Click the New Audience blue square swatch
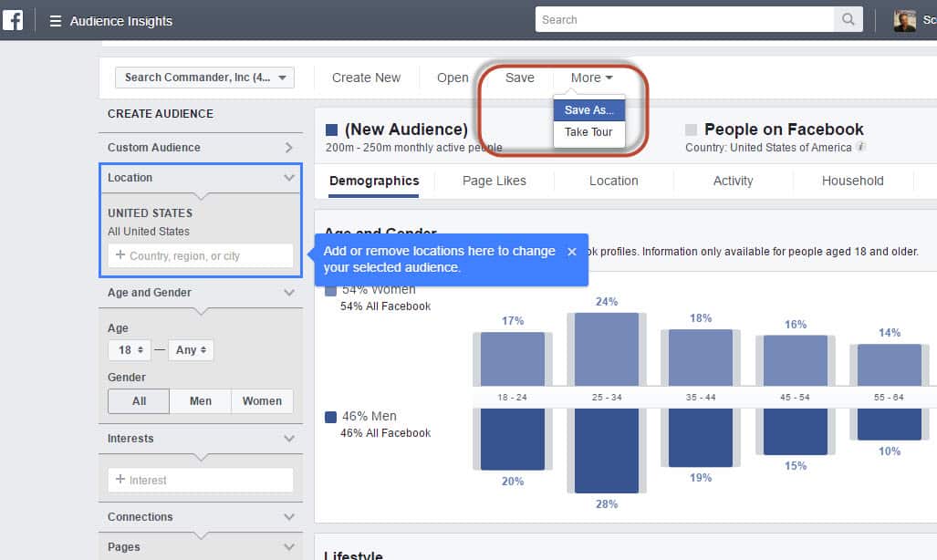Image resolution: width=937 pixels, height=560 pixels. click(x=332, y=130)
